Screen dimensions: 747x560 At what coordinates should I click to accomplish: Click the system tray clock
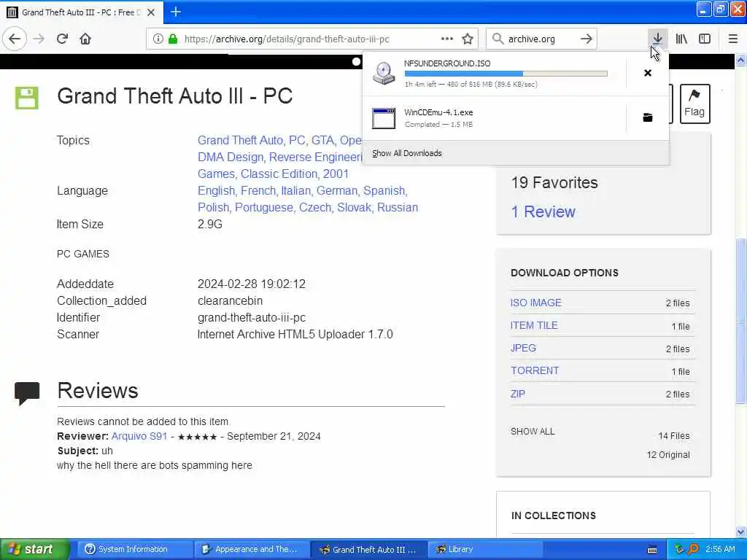pyautogui.click(x=720, y=549)
